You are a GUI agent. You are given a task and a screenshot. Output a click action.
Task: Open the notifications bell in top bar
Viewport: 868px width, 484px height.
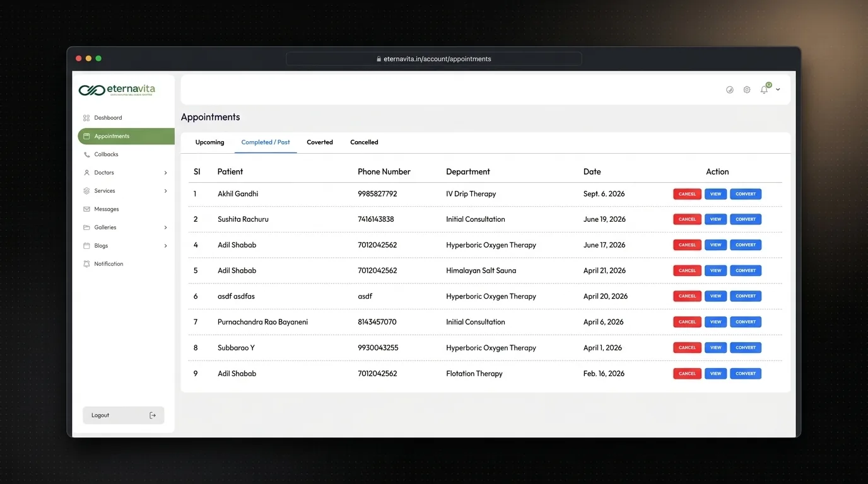click(x=764, y=89)
